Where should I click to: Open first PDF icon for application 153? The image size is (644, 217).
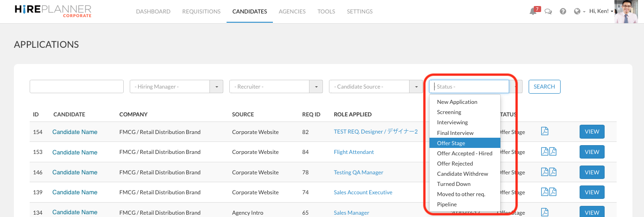click(545, 152)
